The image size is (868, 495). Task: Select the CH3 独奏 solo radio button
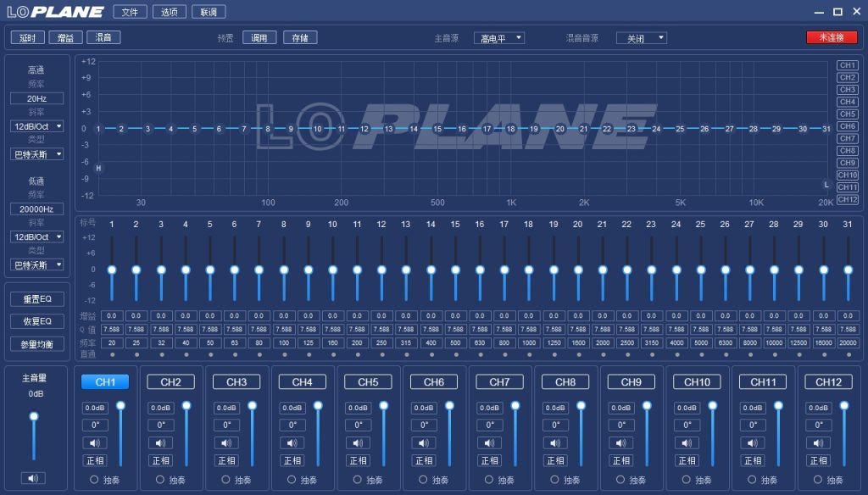tap(225, 480)
